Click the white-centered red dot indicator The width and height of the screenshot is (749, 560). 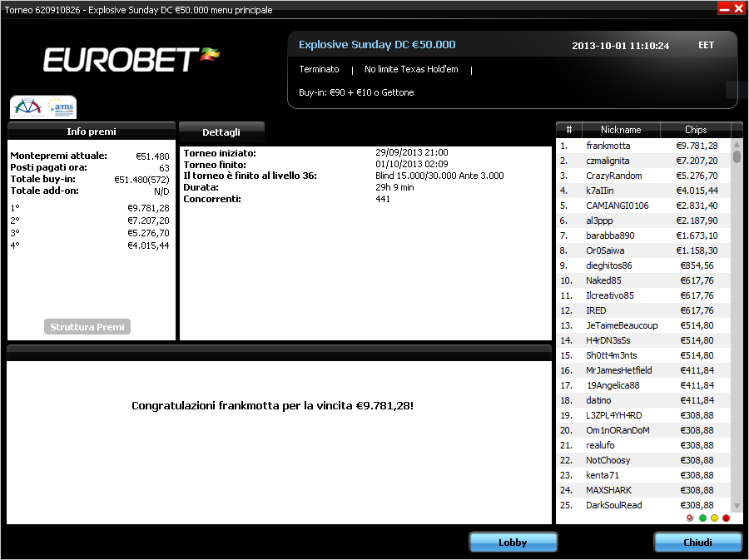click(690, 518)
